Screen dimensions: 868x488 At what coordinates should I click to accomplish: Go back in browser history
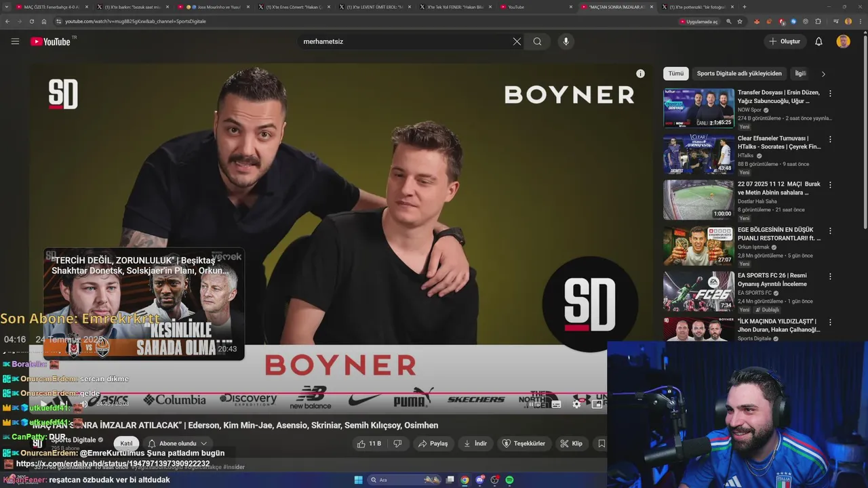(7, 22)
